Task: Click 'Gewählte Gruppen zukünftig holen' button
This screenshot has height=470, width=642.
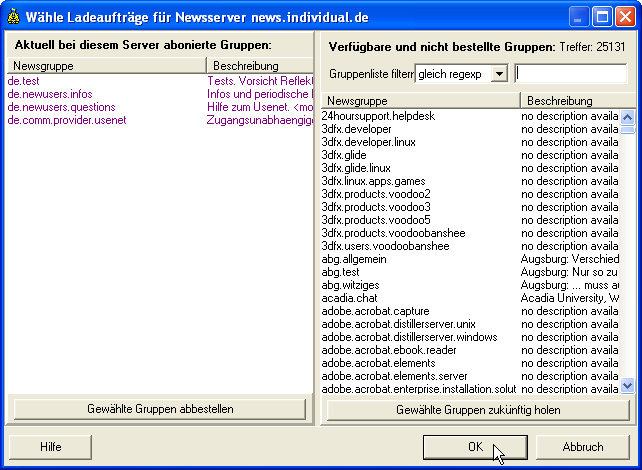Action: 477,409
